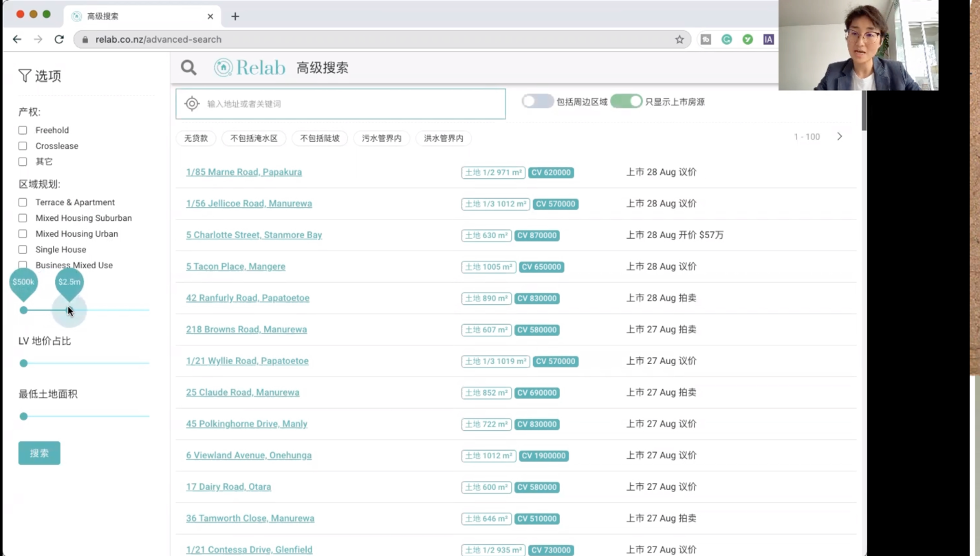
Task: Open new browser tab with plus
Action: (x=235, y=16)
